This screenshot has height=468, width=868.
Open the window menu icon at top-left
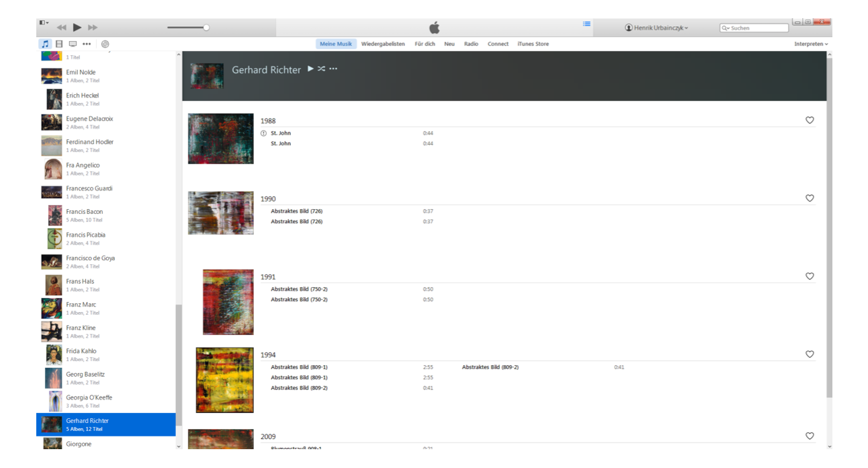tap(44, 23)
